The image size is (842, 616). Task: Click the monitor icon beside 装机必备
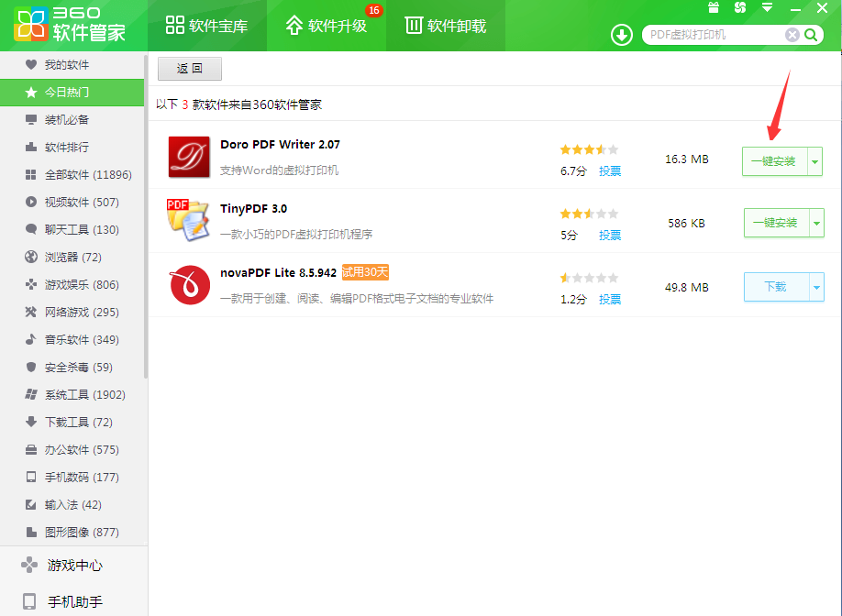[31, 120]
